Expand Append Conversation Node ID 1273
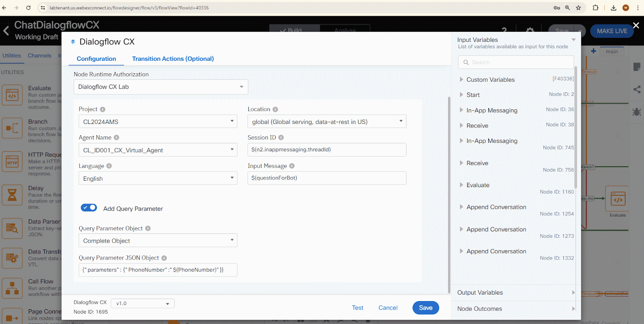 coord(461,229)
